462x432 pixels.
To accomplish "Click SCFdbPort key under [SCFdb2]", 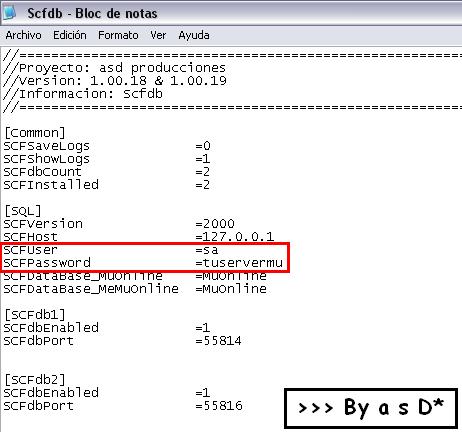I will (x=38, y=406).
